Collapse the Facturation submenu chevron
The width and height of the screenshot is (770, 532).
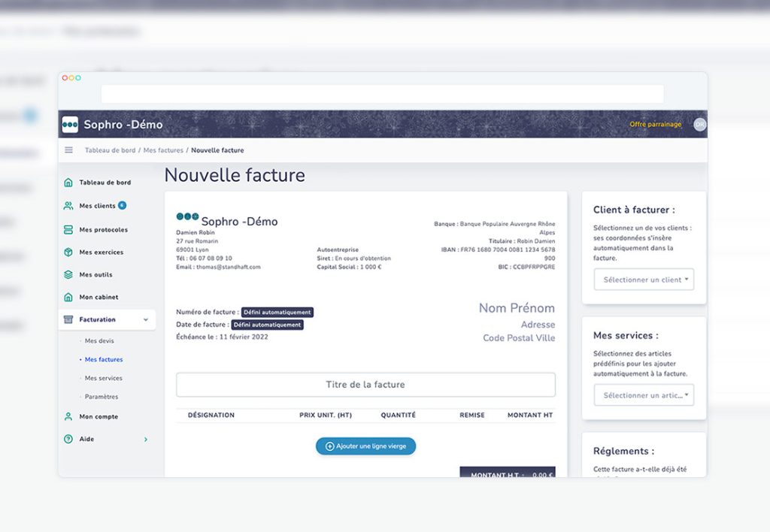pyautogui.click(x=145, y=320)
